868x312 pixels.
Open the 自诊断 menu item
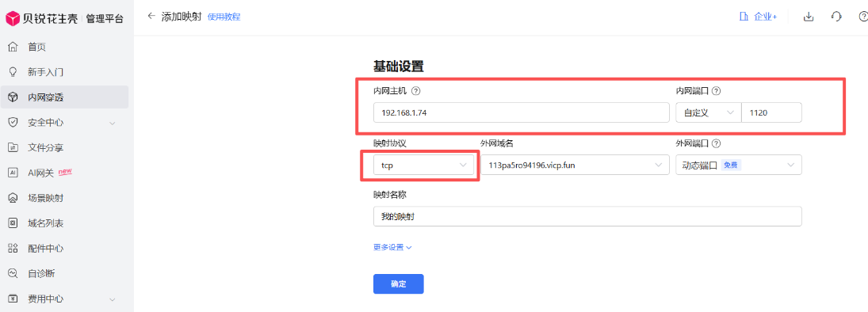(65, 273)
